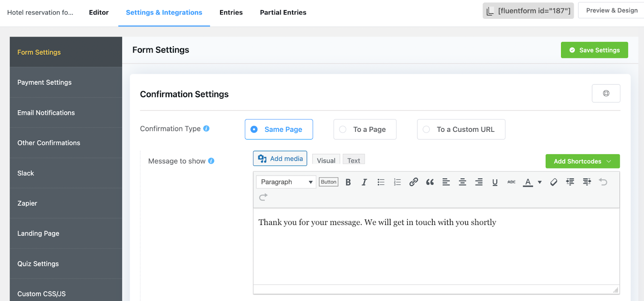Apply blockquote formatting
This screenshot has width=644, height=301.
click(x=430, y=182)
